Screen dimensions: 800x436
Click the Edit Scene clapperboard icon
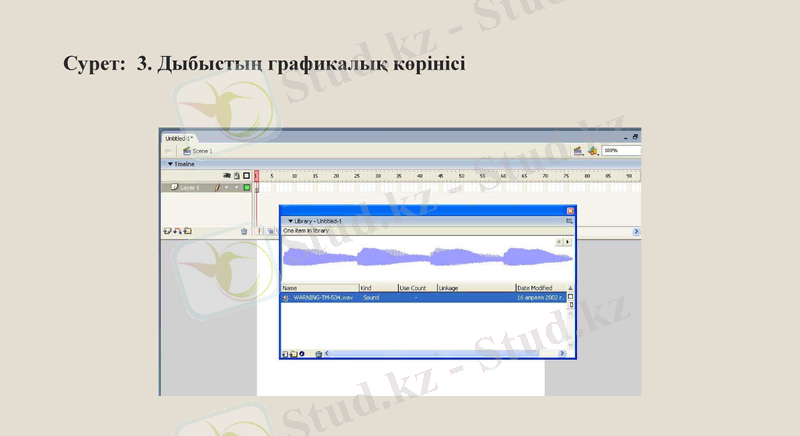[578, 151]
